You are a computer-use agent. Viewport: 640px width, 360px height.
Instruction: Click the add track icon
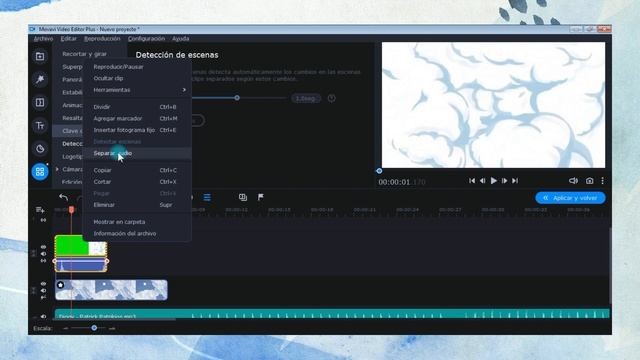[x=40, y=210]
